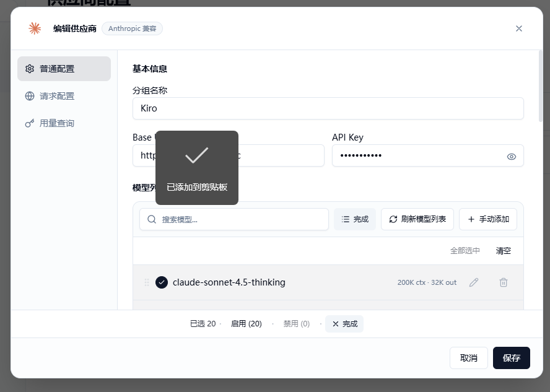Image resolution: width=550 pixels, height=392 pixels.
Task: Switch to the 请求配置 section
Action: pyautogui.click(x=64, y=96)
